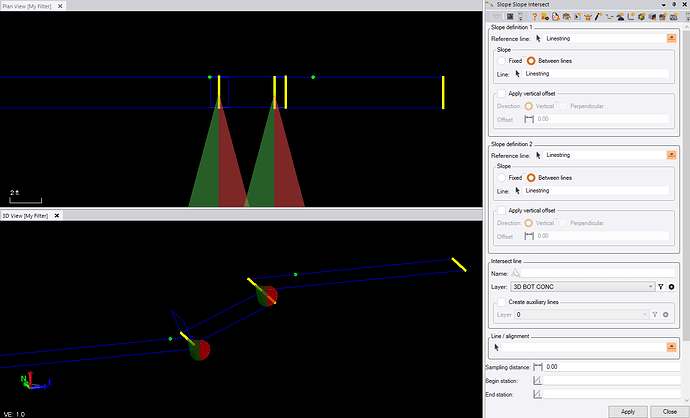Select Fixed slope in Slope definition 2
The width and height of the screenshot is (690, 418).
[501, 178]
